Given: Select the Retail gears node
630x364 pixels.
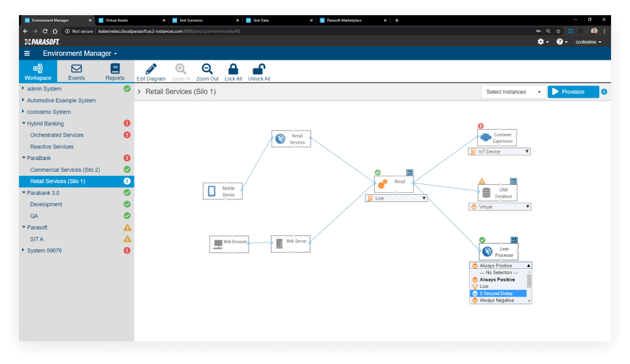Looking at the screenshot, I should (394, 184).
